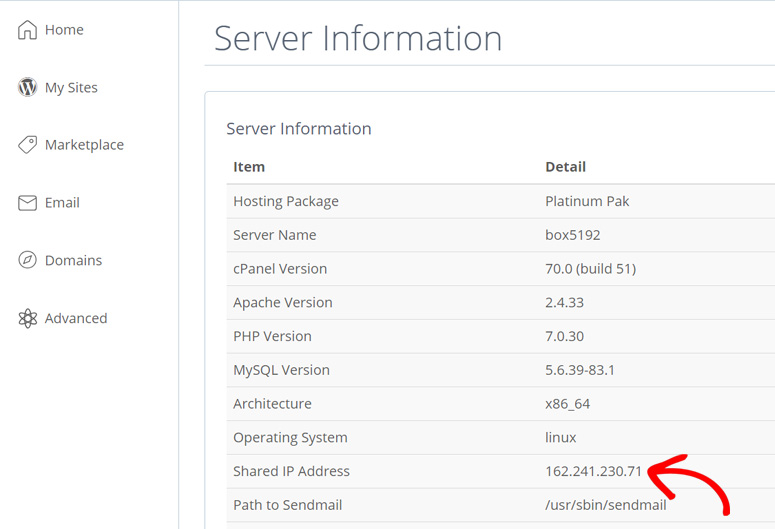Click the cPanel Version label
This screenshot has height=529, width=775.
coord(280,268)
